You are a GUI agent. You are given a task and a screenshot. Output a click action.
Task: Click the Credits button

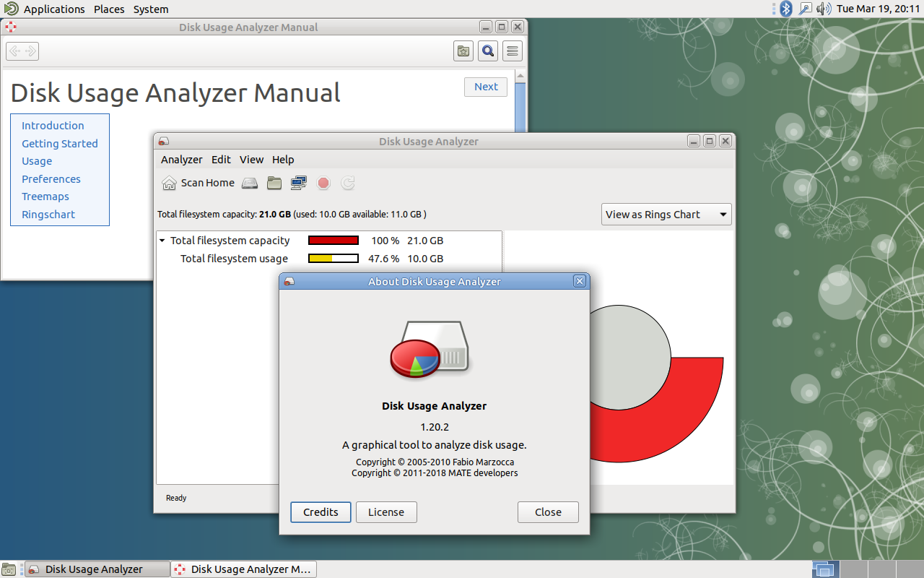click(x=321, y=512)
